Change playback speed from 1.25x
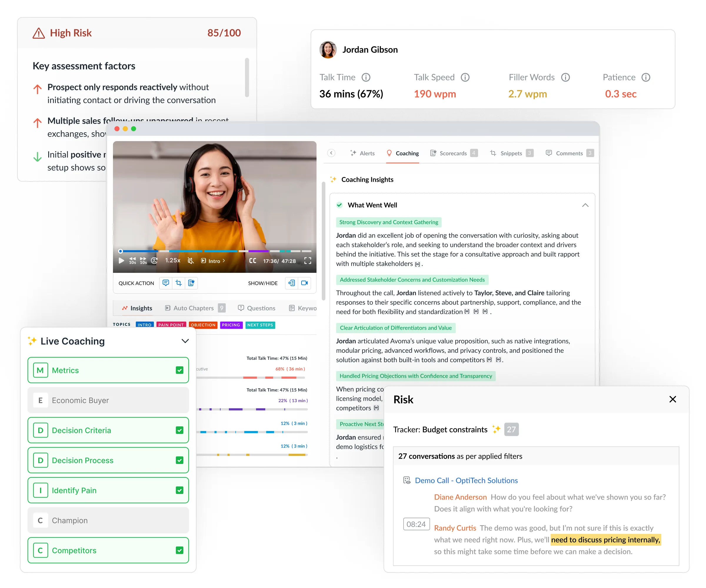The height and width of the screenshot is (588, 706). click(172, 260)
